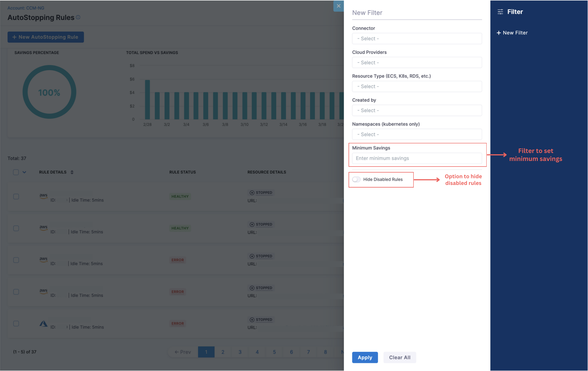Screen dimensions: 588x371
Task: Click the Filter sliders icon
Action: click(500, 12)
